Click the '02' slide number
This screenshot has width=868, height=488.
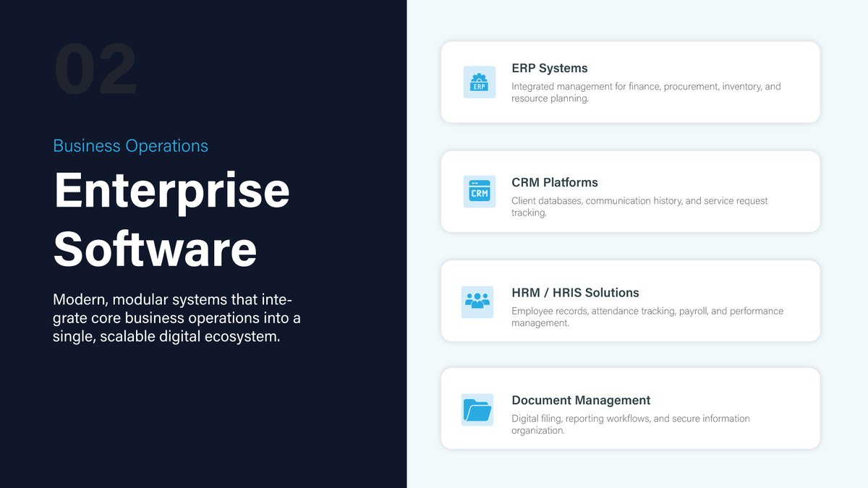95,70
